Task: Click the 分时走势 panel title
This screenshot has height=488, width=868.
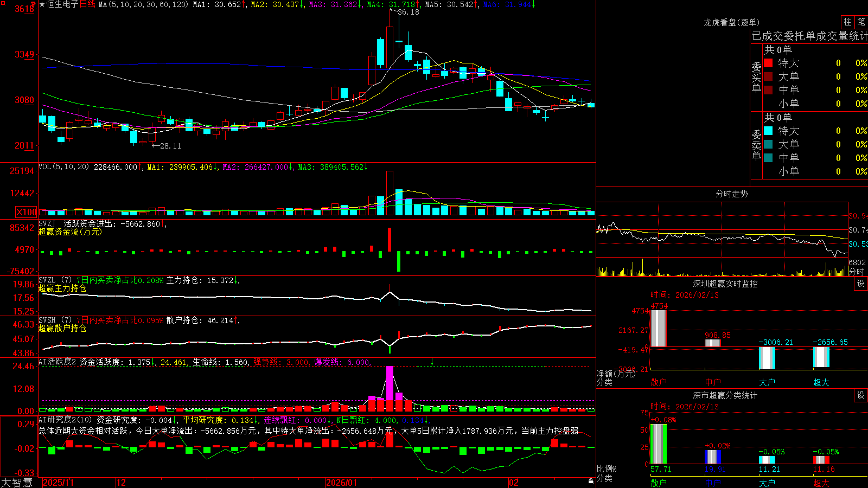Action: pos(731,194)
